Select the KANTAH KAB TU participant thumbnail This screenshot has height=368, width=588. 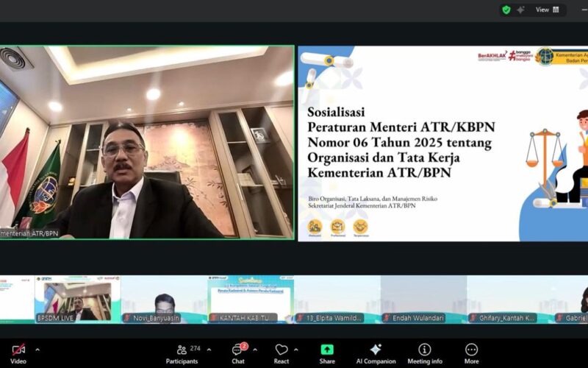click(251, 299)
